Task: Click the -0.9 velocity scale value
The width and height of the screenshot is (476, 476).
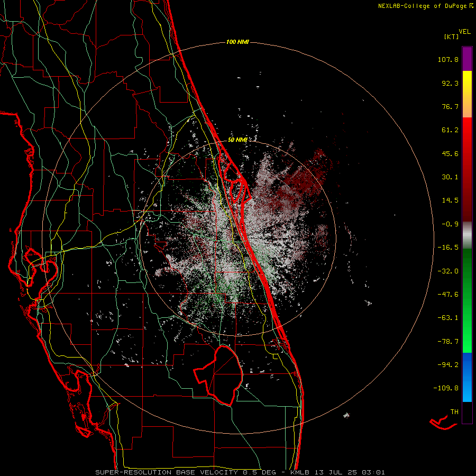Action: pos(450,224)
